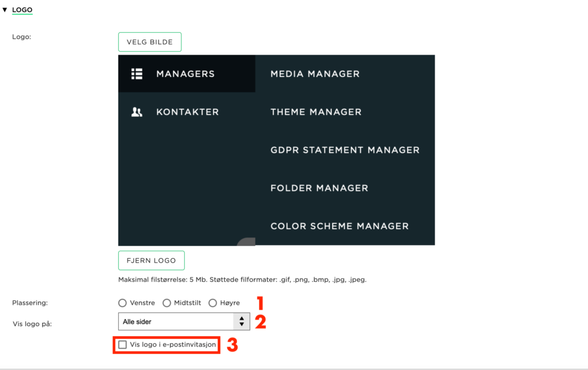Click the Plassering label
588x370 pixels.
[x=30, y=303]
